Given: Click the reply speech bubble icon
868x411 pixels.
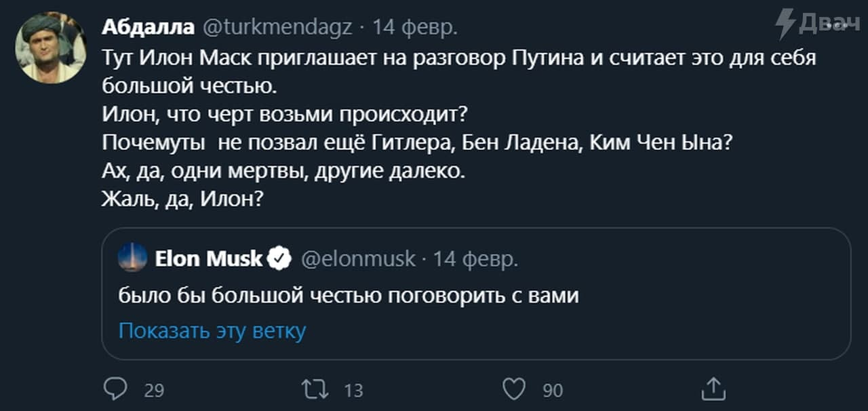Looking at the screenshot, I should [x=115, y=389].
